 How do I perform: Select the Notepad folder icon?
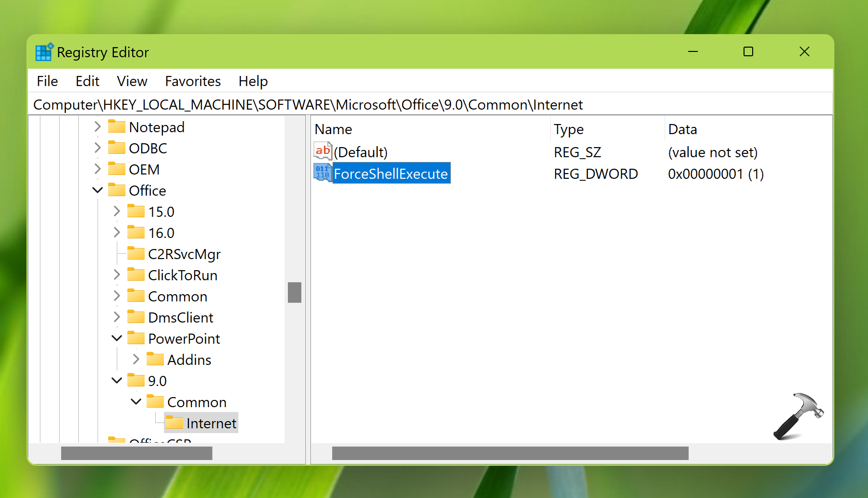(x=117, y=127)
